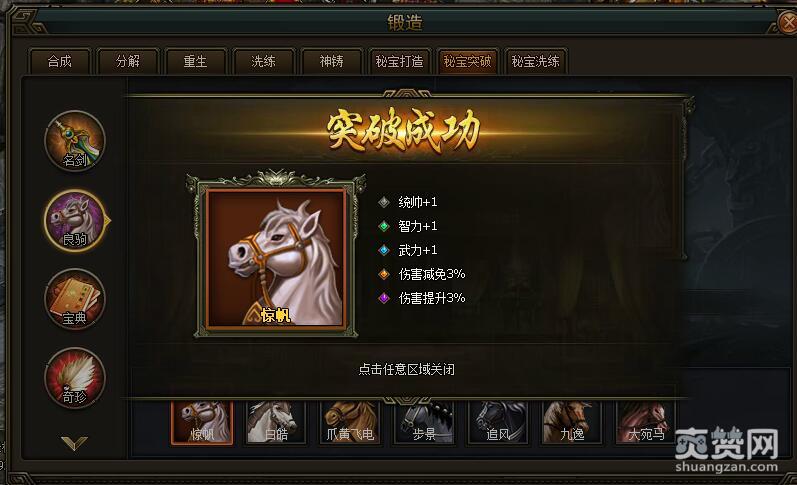797x485 pixels.
Task: Select the 九逸 horse thumbnail
Action: pyautogui.click(x=572, y=423)
